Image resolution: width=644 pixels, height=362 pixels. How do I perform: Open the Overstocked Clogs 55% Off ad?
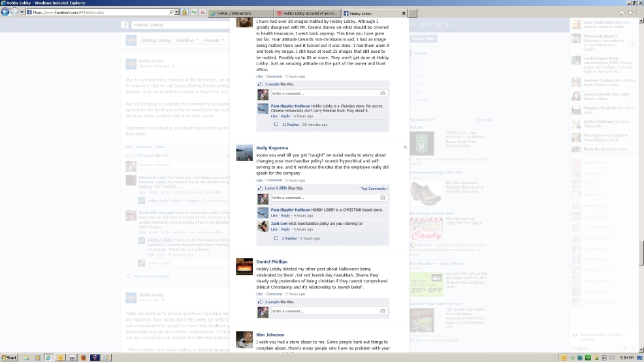coord(436,173)
